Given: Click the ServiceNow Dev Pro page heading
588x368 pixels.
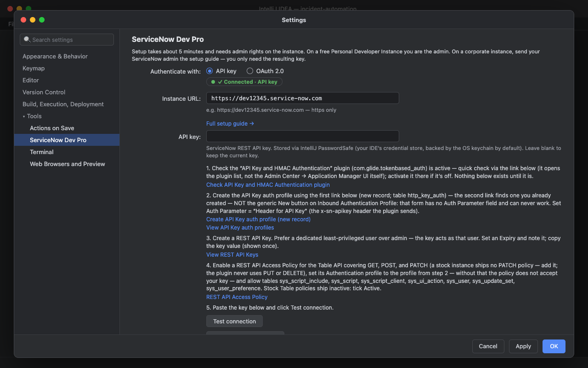Looking at the screenshot, I should 168,39.
